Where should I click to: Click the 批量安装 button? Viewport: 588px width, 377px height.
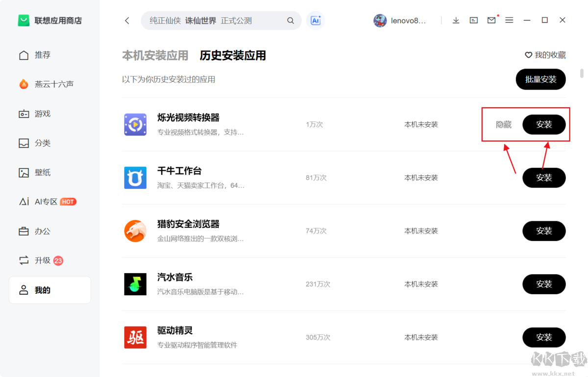[x=540, y=79]
